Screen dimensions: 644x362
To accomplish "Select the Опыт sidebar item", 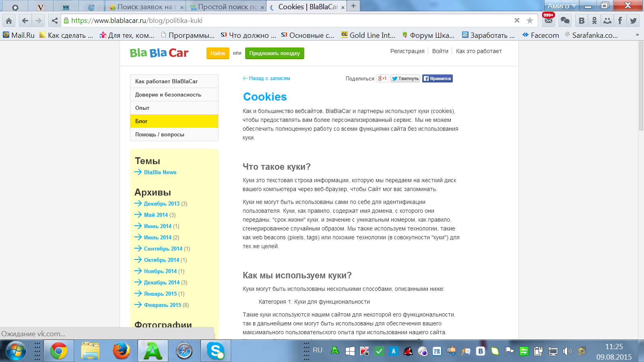I will coord(174,108).
